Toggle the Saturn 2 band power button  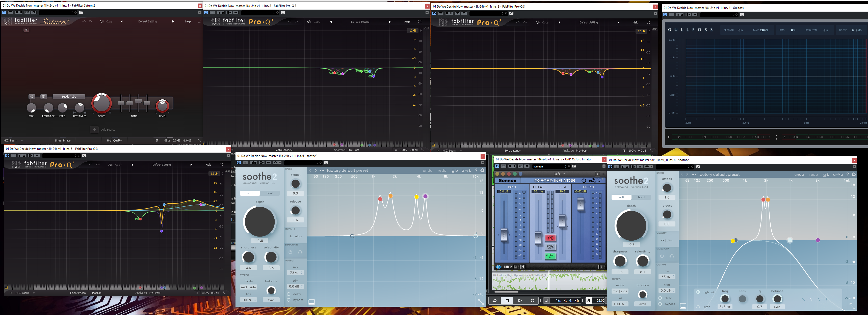coord(32,97)
